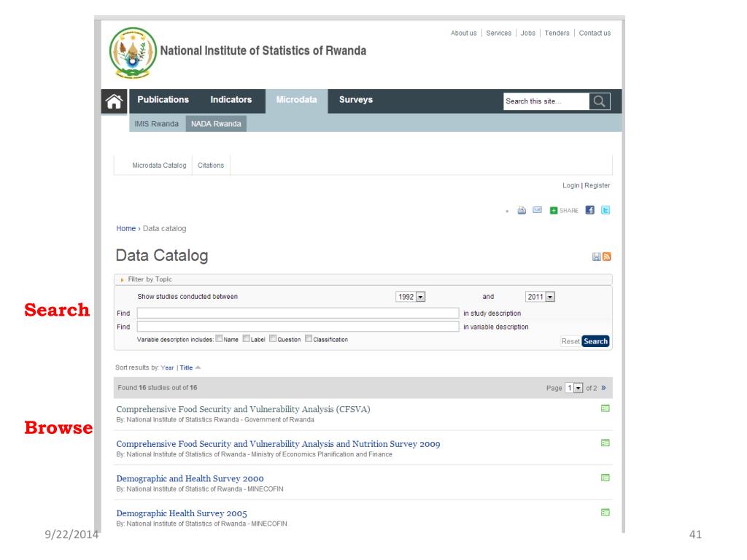Click the save catalog disk icon
This screenshot has width=747, height=560.
(x=596, y=257)
